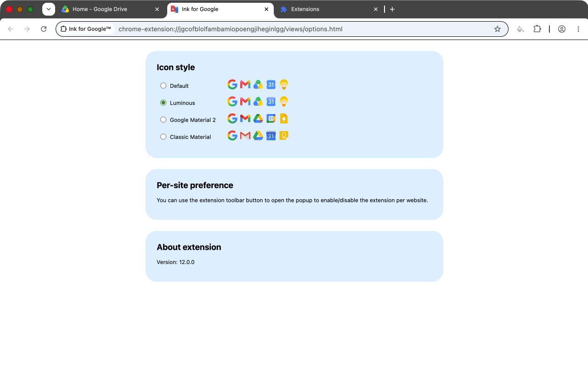This screenshot has width=588, height=368.
Task: Click the Calendar icon in the Luminous row
Action: click(271, 102)
